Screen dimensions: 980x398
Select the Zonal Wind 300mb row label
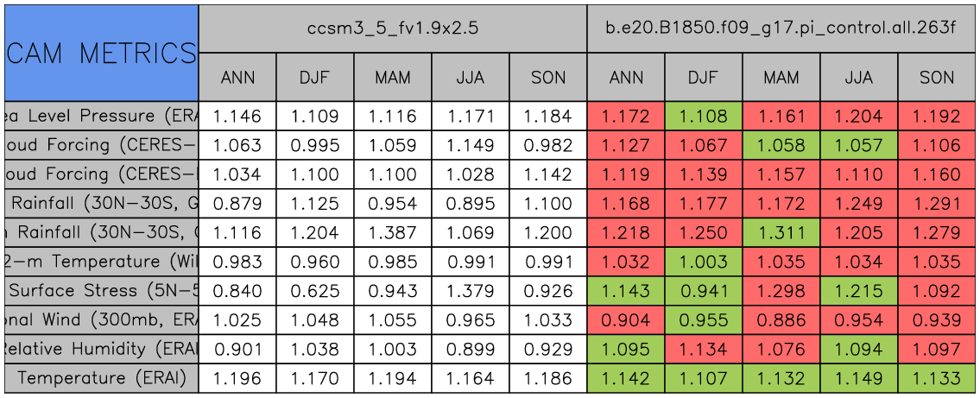(x=101, y=320)
